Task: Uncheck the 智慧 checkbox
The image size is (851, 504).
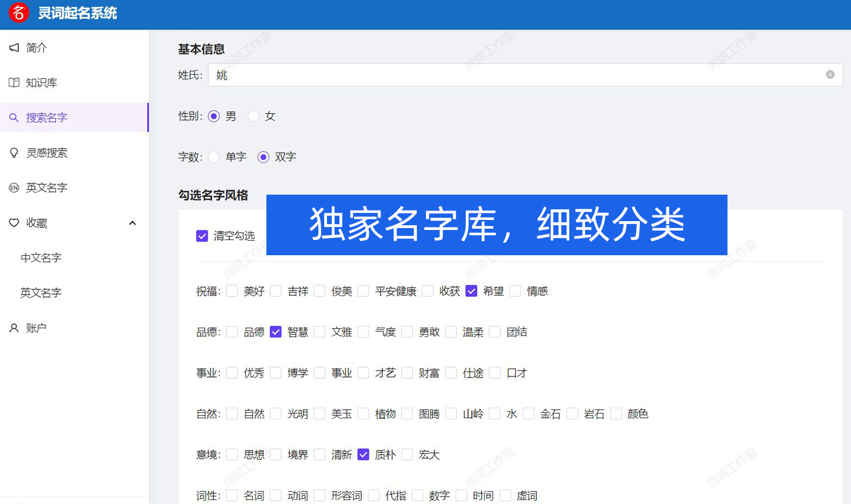Action: (276, 332)
